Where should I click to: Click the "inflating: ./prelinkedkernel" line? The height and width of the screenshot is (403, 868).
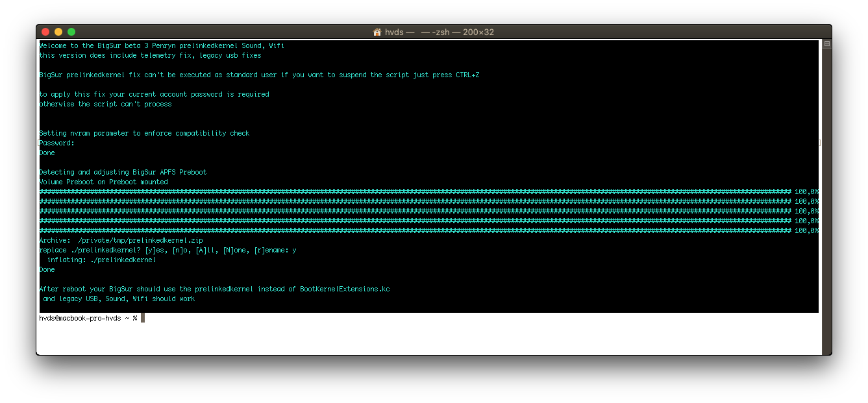[x=101, y=260]
